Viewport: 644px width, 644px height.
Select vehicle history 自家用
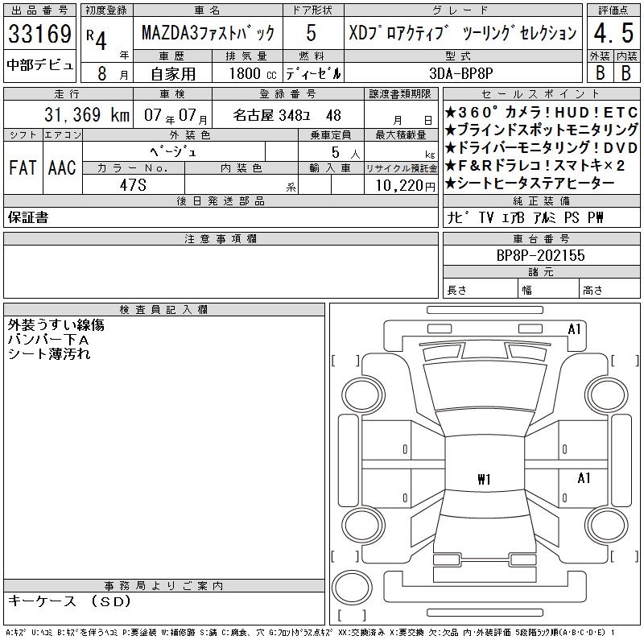click(x=173, y=74)
